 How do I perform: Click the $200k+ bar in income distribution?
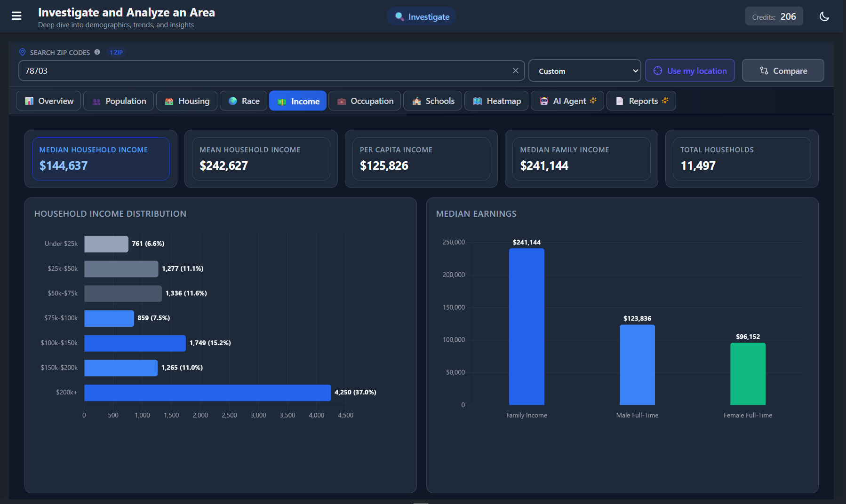207,392
